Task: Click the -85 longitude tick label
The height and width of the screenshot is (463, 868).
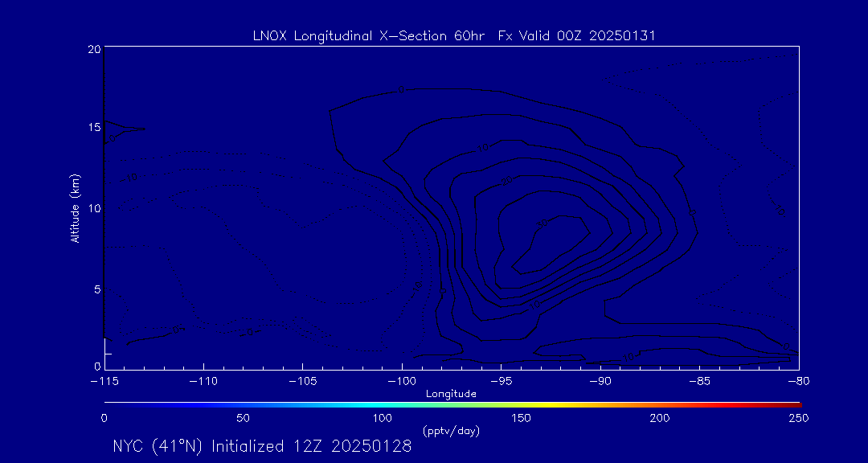Action: coord(700,382)
